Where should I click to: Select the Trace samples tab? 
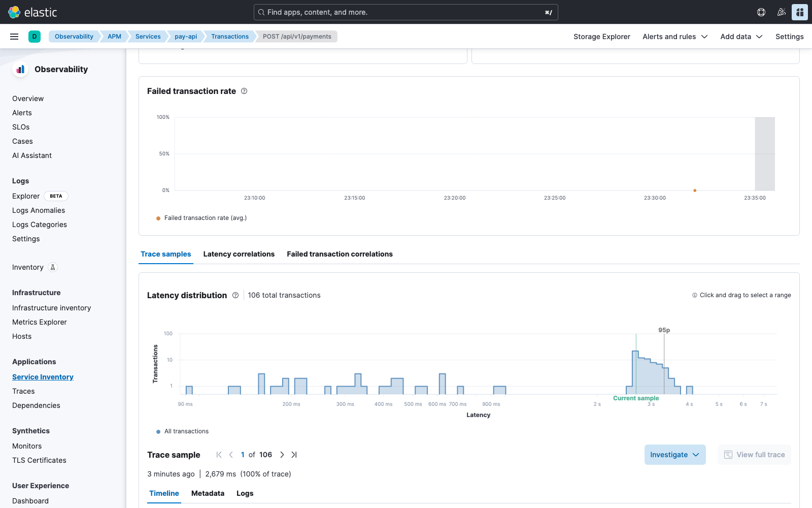coord(166,254)
